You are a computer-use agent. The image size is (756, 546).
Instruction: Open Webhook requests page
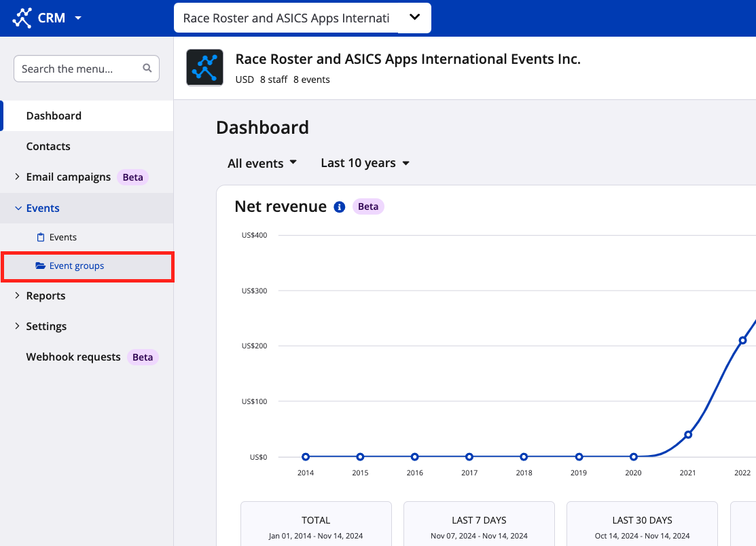[x=73, y=357]
